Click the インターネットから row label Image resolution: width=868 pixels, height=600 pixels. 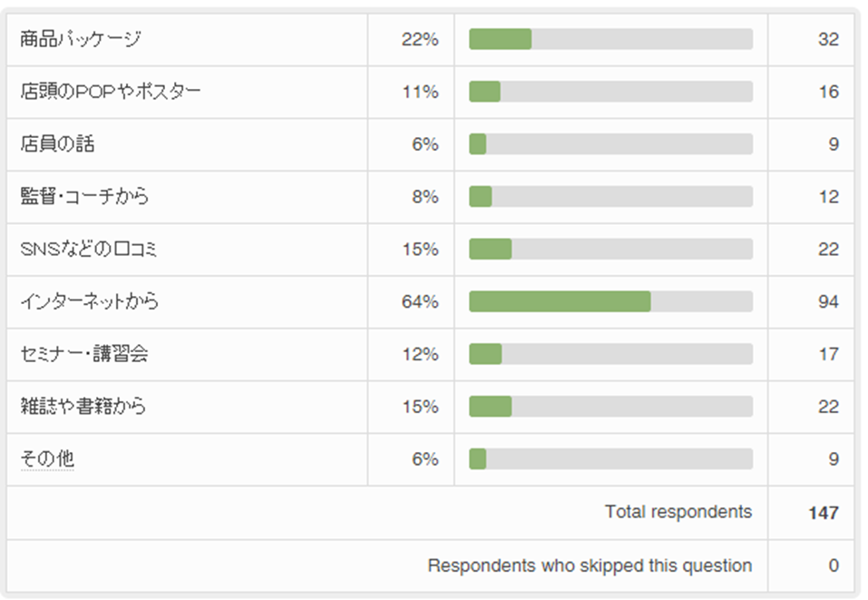89,301
